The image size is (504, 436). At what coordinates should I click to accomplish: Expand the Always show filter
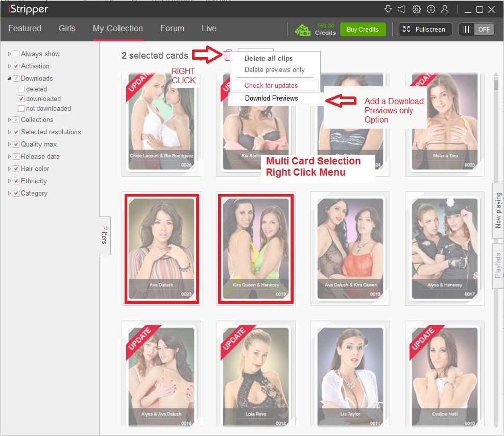pos(9,54)
